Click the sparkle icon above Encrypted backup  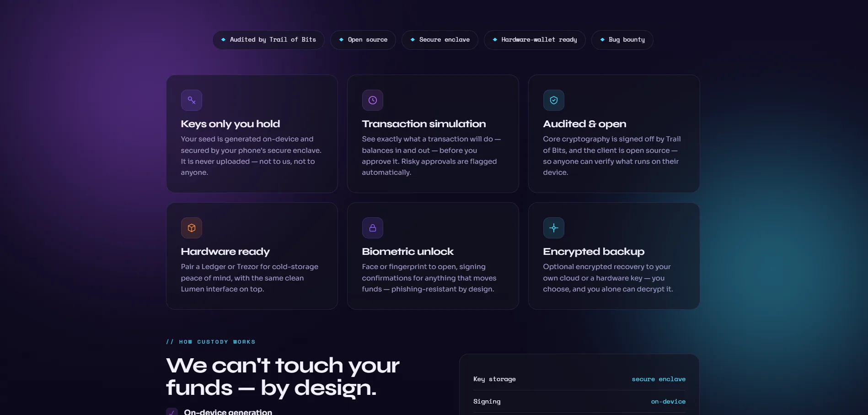[x=554, y=228]
